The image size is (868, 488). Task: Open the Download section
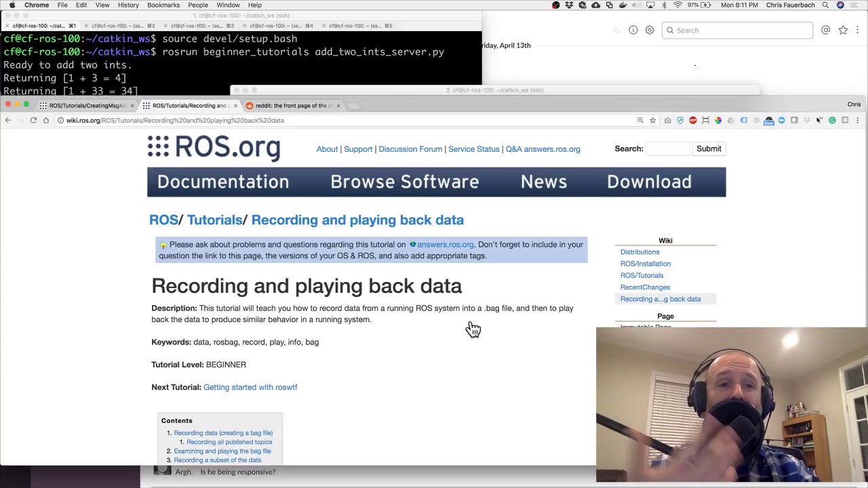(x=649, y=182)
